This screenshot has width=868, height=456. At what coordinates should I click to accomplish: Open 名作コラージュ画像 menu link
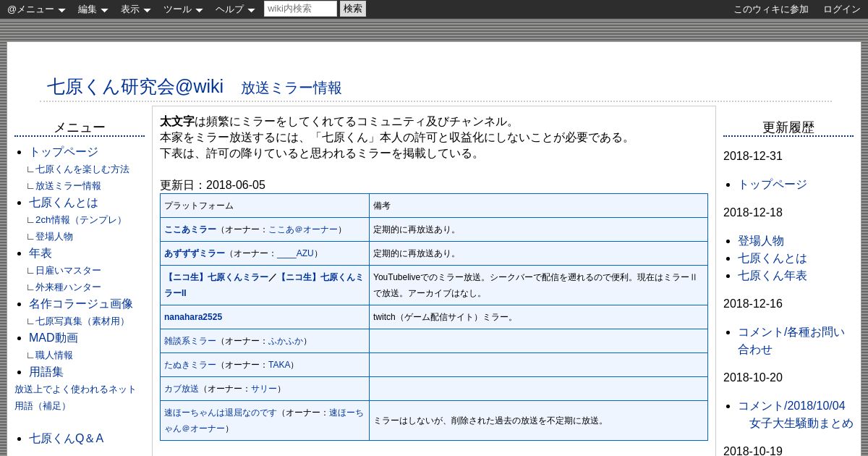pyautogui.click(x=81, y=304)
